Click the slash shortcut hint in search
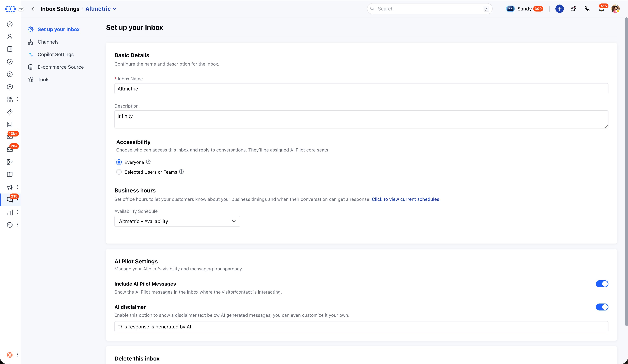Viewport: 628px width, 364px height. [x=486, y=9]
